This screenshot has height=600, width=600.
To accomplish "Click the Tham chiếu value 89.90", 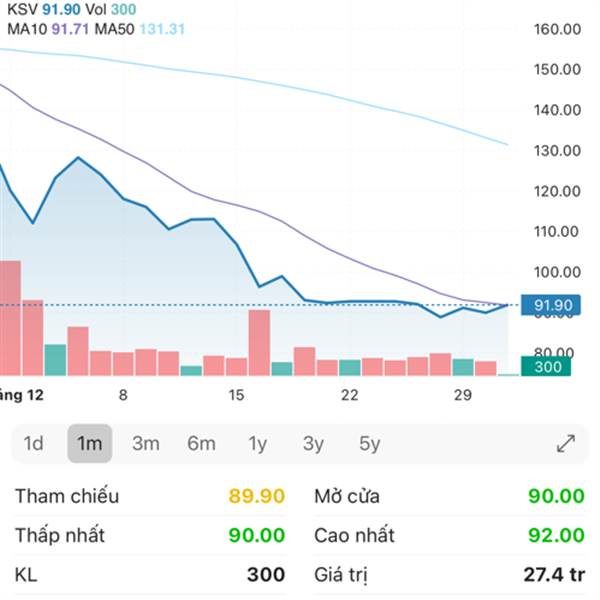I will (x=257, y=496).
